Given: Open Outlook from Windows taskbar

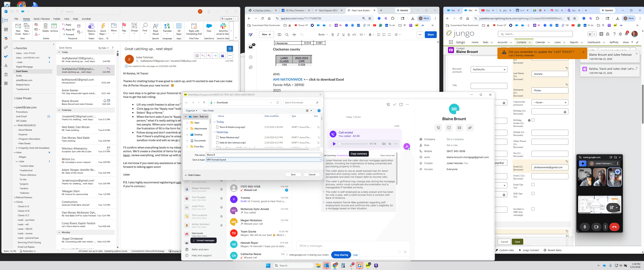Looking at the screenshot, I should pos(326,265).
